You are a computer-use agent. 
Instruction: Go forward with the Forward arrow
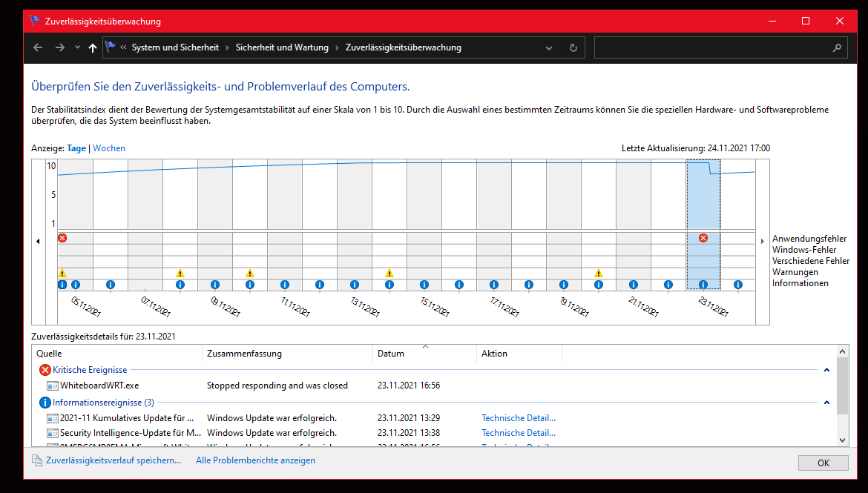[60, 47]
